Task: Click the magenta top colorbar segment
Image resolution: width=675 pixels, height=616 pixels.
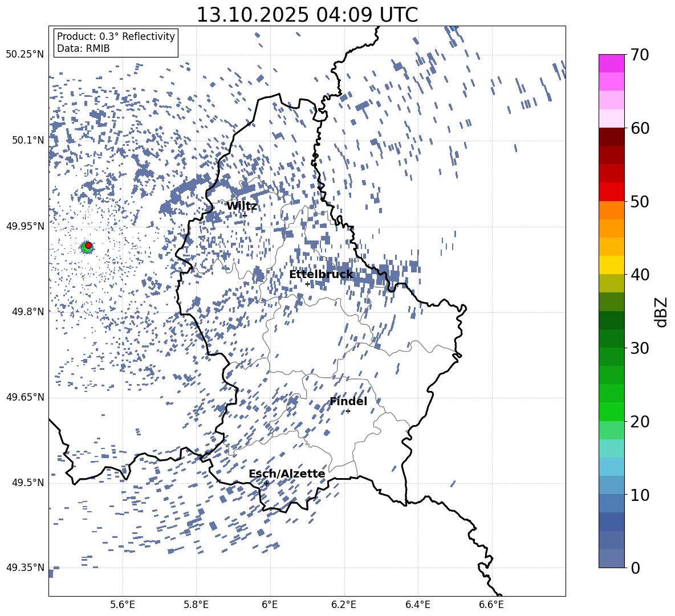Action: [611, 64]
